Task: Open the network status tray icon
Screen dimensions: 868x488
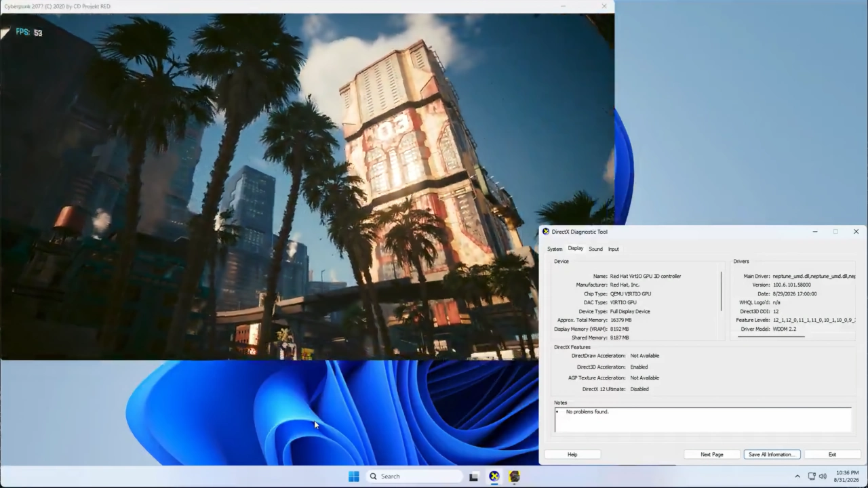Action: point(812,476)
